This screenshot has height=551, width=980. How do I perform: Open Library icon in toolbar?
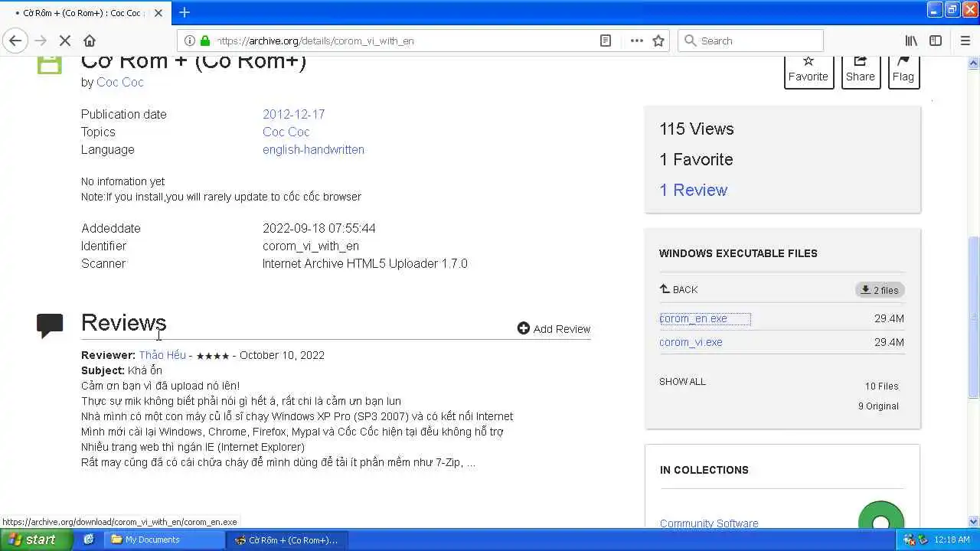tap(911, 41)
